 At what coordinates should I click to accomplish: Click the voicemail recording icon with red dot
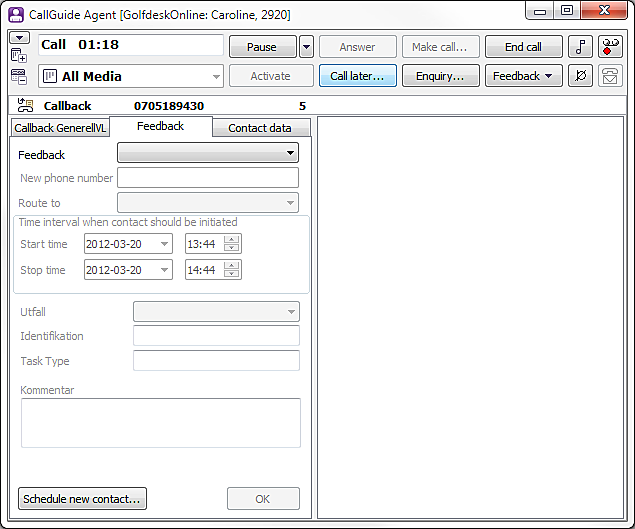[610, 47]
